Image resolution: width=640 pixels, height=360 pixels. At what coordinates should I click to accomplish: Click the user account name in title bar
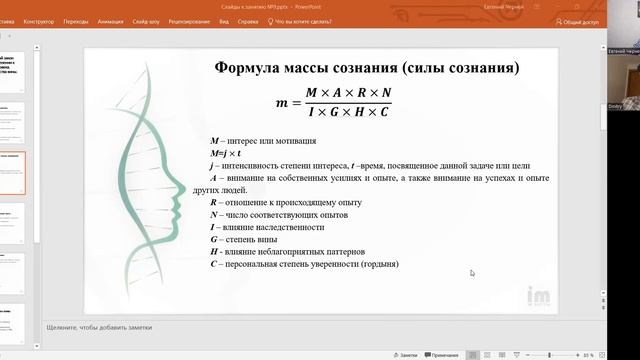504,7
